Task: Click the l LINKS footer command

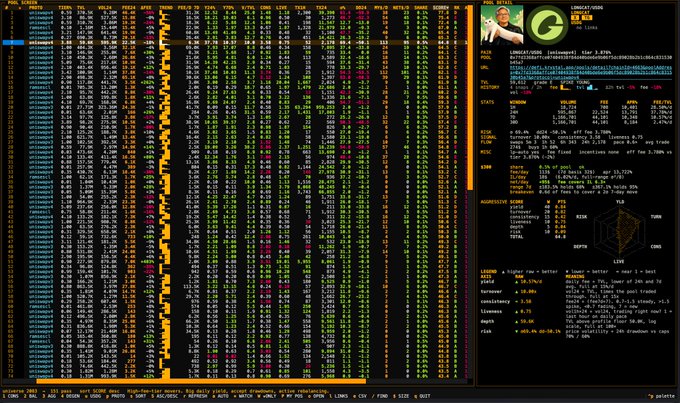Action: point(339,396)
